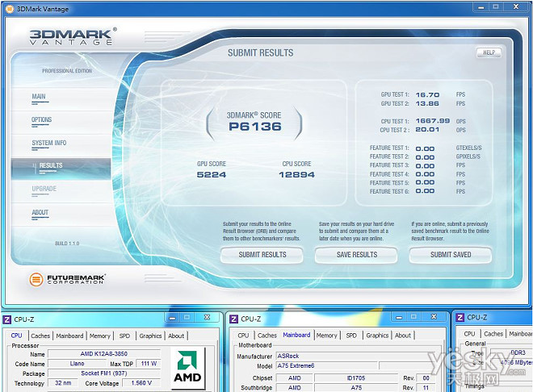Viewport: 533px width, 392px height.
Task: Click the SUBMIT SAVED button
Action: click(451, 255)
